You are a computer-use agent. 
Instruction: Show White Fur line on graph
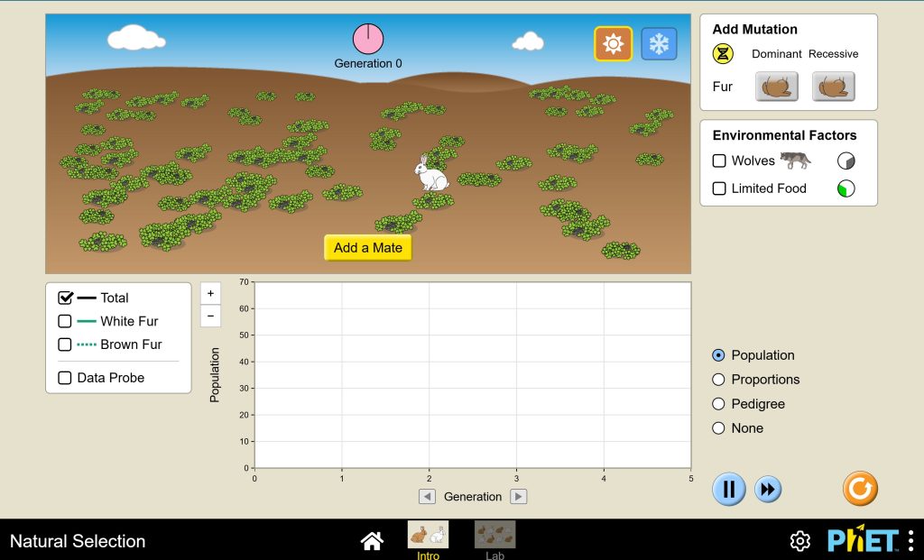[65, 321]
